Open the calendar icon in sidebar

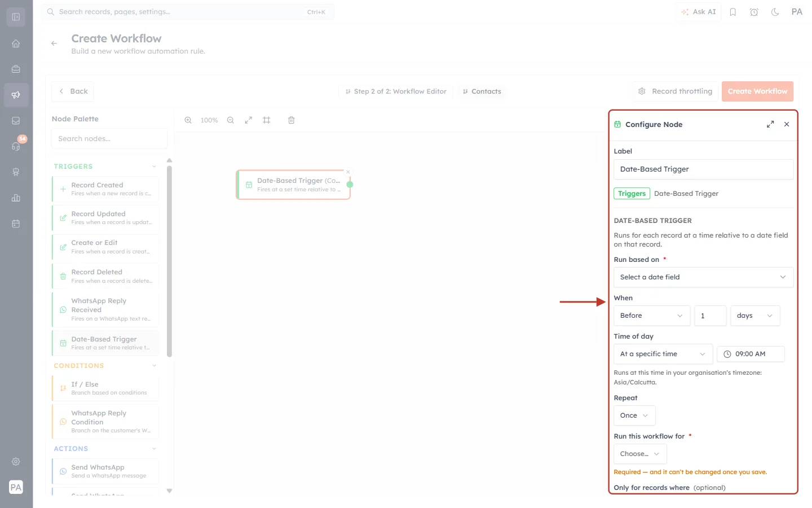click(x=16, y=224)
